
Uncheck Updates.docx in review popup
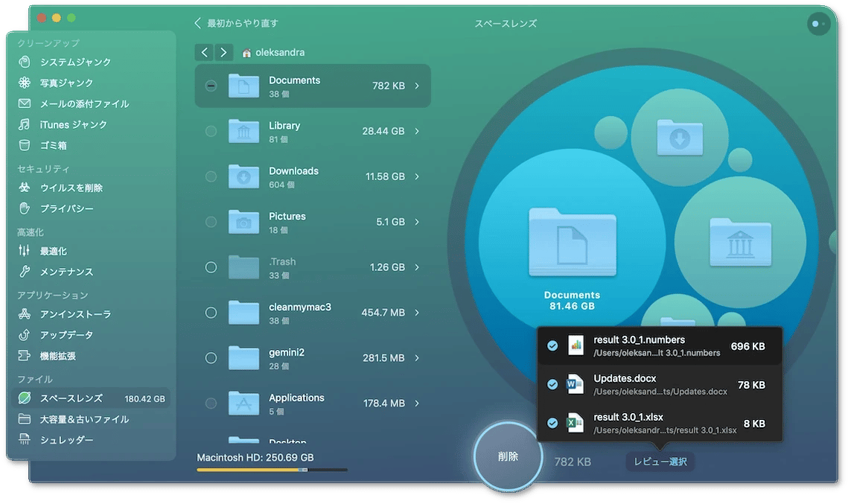click(552, 384)
